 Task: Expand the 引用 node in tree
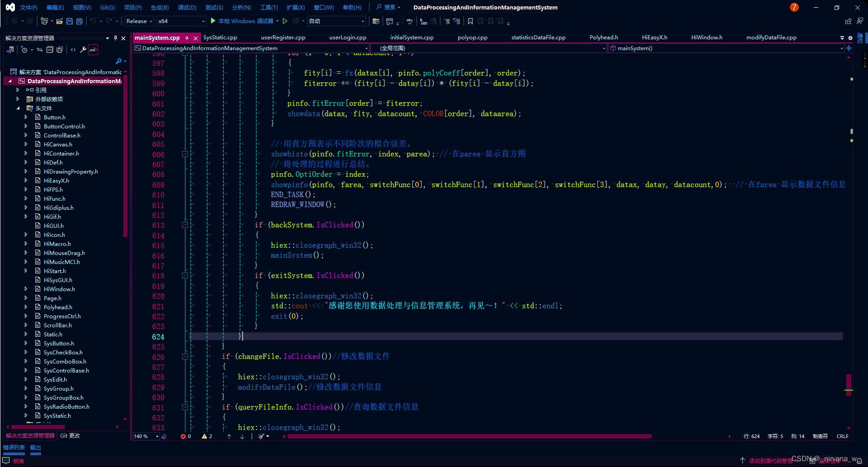pos(18,90)
